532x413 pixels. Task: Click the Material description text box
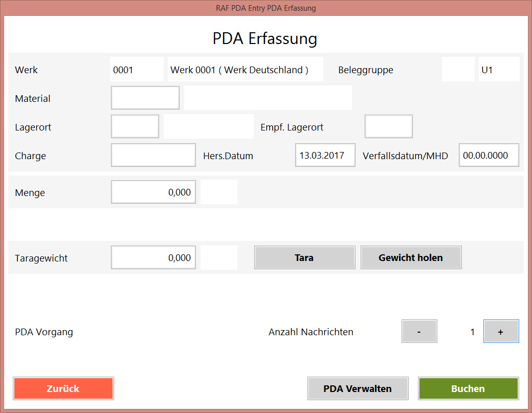[x=268, y=98]
